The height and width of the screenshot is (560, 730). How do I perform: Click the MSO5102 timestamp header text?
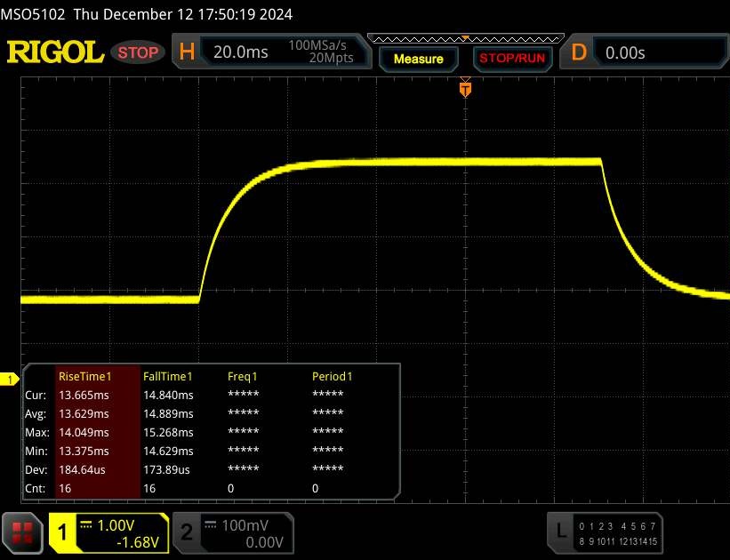pyautogui.click(x=146, y=14)
